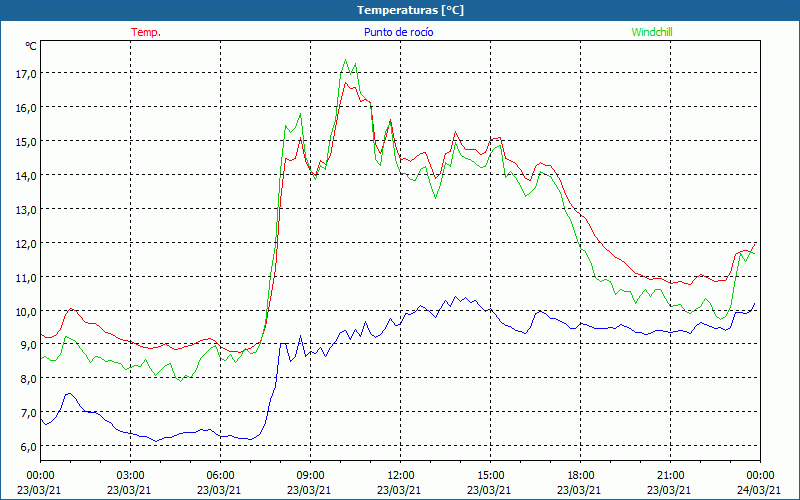Click the blue "Punto de rocío" legend label
This screenshot has width=800, height=500.
coord(398,32)
